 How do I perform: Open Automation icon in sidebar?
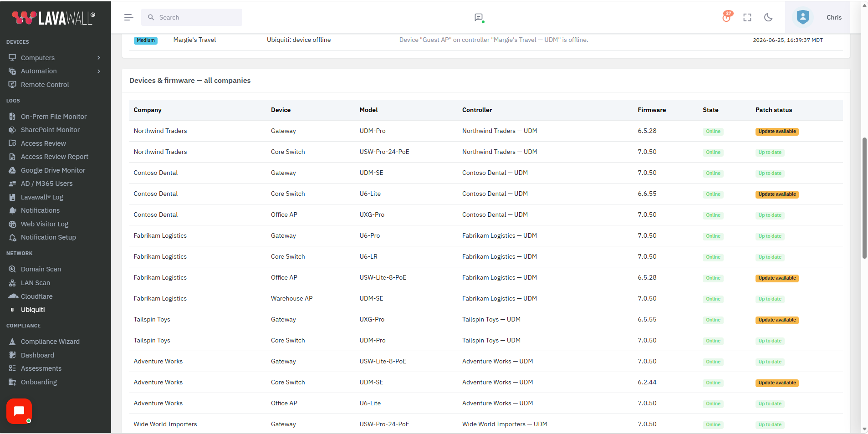click(x=12, y=71)
